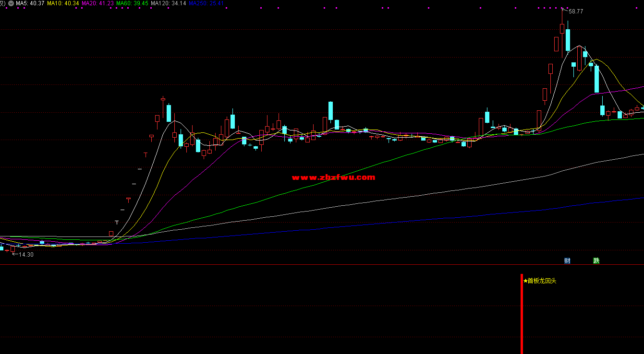Click the red divider between chart panels

pos(322,265)
